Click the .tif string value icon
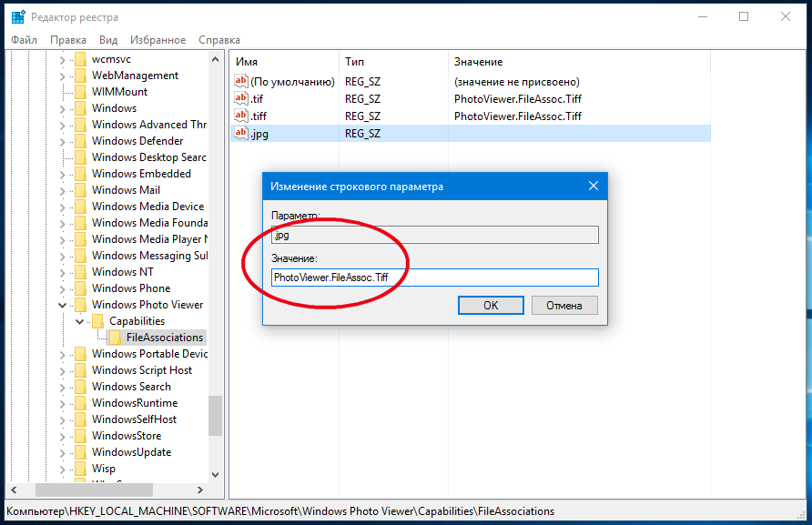This screenshot has height=525, width=812. point(241,99)
